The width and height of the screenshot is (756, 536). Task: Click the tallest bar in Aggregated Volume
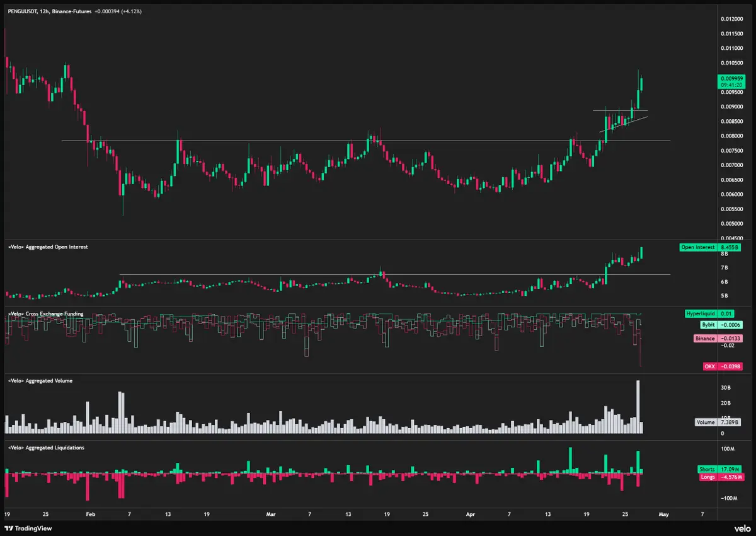pos(638,407)
